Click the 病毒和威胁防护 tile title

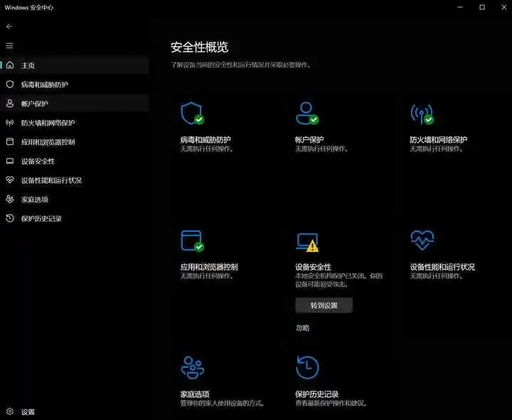tap(206, 140)
